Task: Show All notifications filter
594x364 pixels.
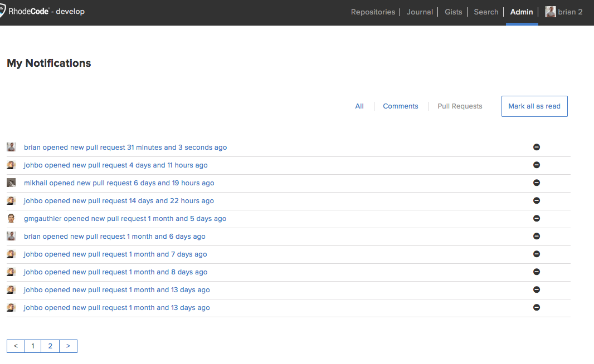Action: click(x=359, y=106)
